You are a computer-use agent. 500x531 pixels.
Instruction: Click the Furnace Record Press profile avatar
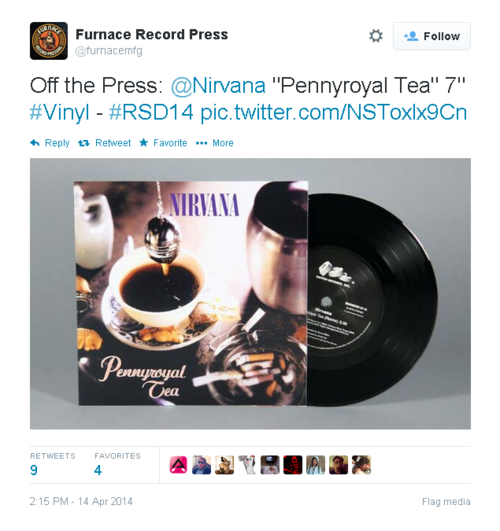click(49, 41)
